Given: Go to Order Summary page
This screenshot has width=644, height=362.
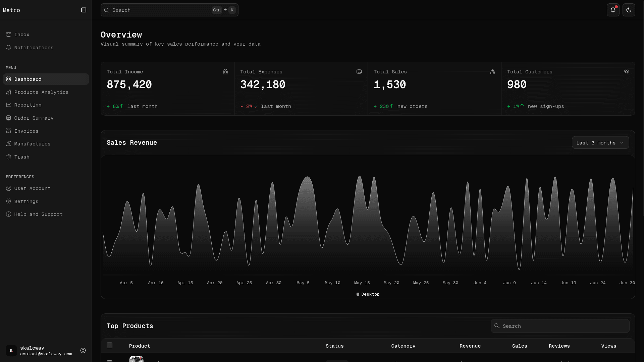Looking at the screenshot, I should pyautogui.click(x=34, y=118).
